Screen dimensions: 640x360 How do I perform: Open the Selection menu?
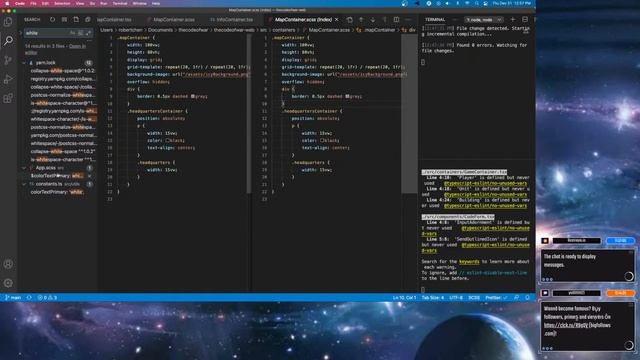coord(62,3)
